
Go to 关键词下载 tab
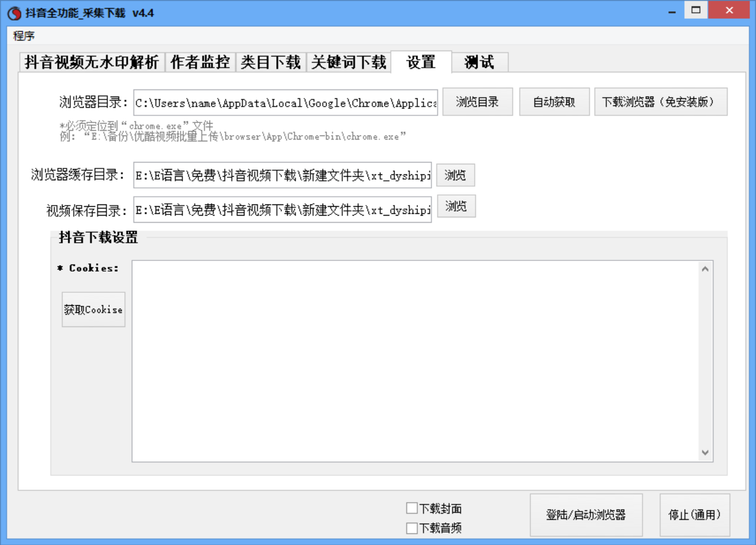(x=349, y=62)
